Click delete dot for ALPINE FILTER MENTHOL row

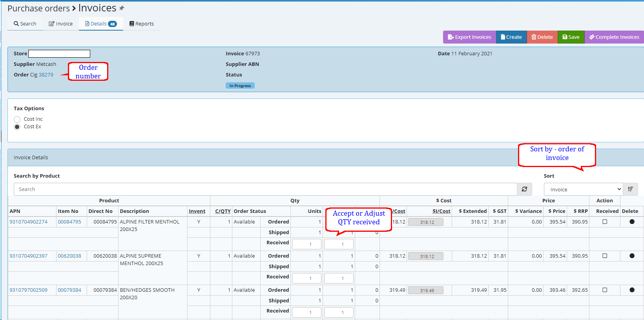[632, 222]
